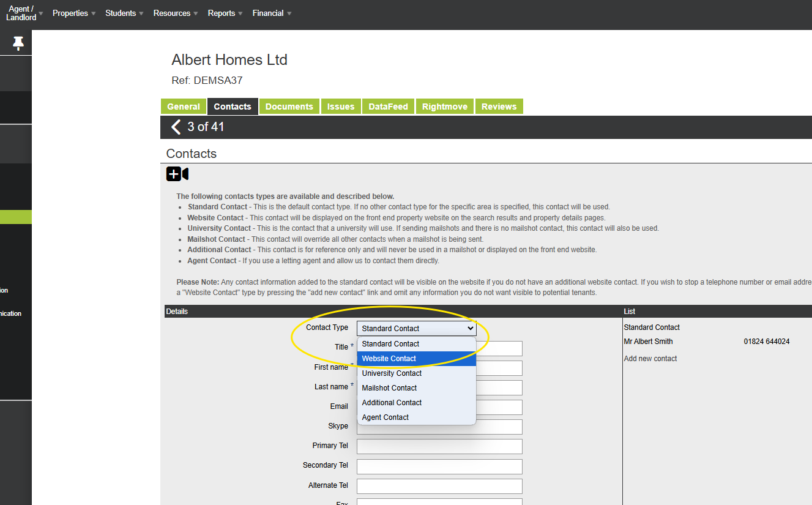The image size is (812, 505).
Task: Open the Properties menu
Action: 73,13
